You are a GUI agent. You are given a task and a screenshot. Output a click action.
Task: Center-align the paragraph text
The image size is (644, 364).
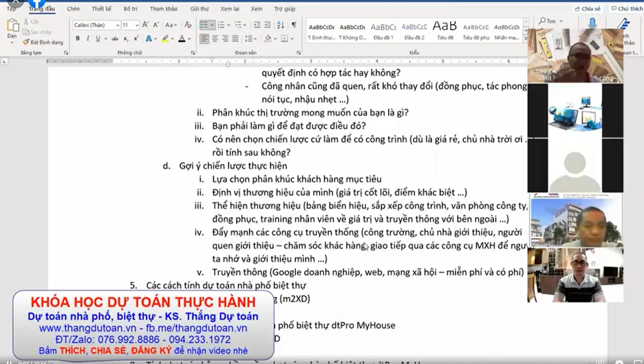(215, 39)
